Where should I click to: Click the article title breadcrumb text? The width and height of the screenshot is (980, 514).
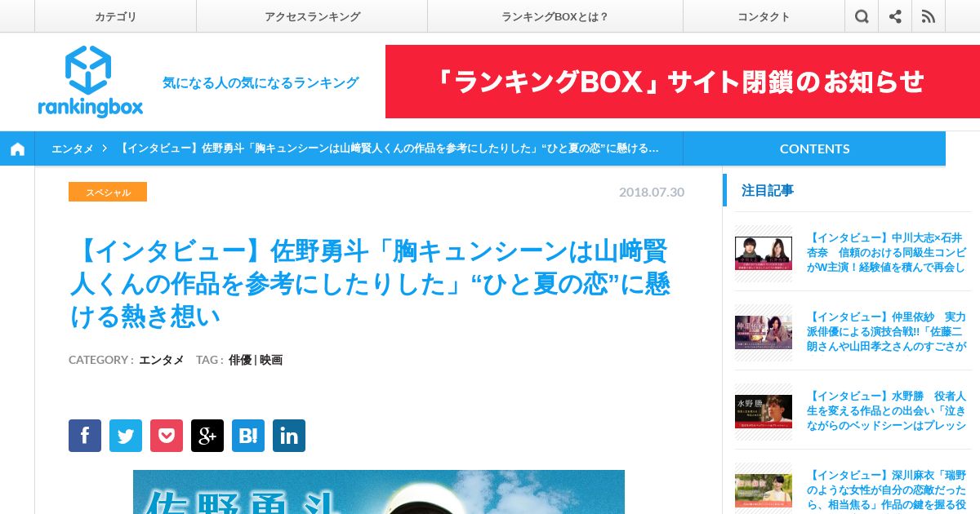click(389, 148)
